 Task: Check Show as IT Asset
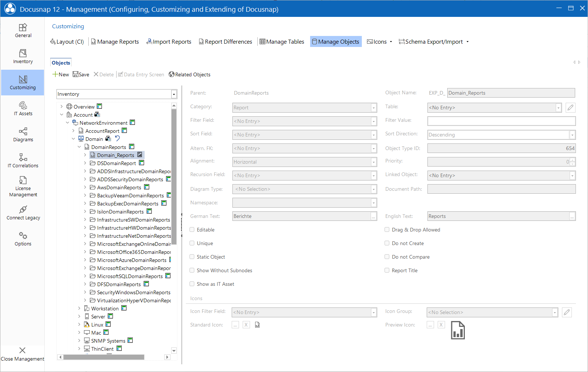tap(192, 284)
